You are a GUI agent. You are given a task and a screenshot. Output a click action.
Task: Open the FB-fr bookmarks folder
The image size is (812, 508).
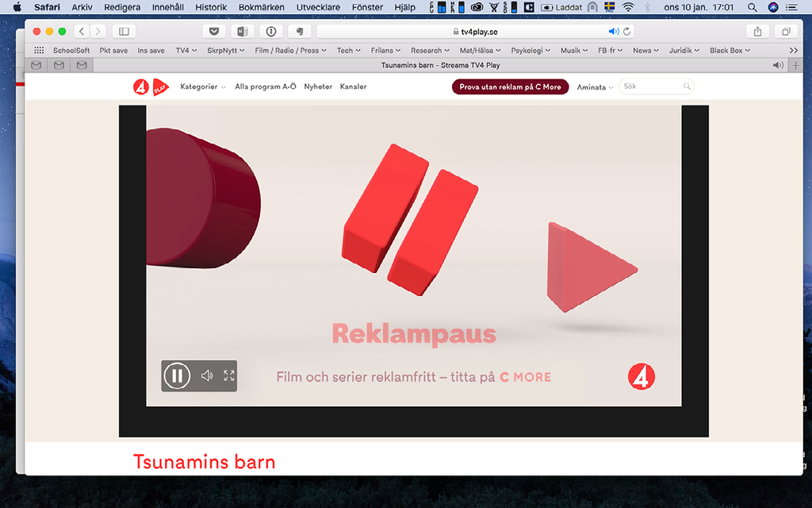click(611, 50)
